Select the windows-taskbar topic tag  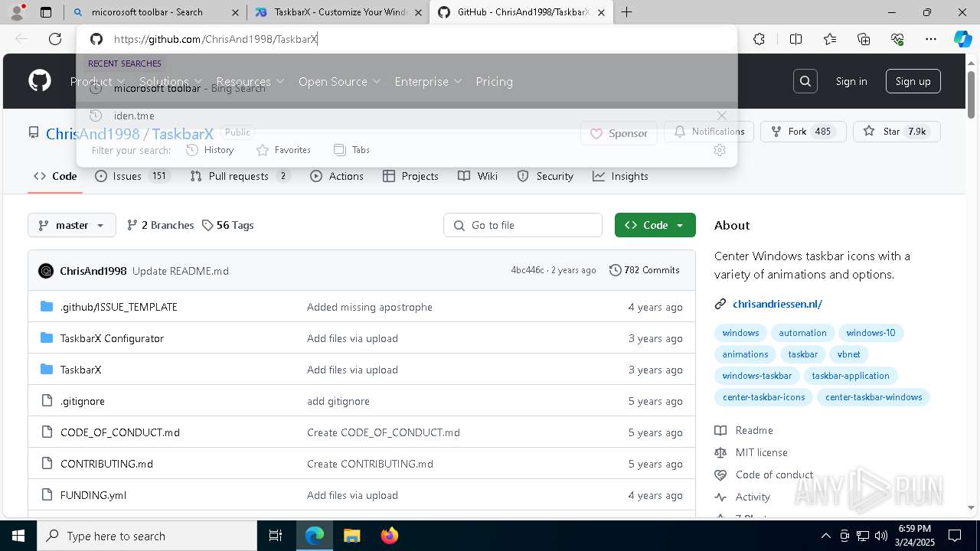[x=757, y=376]
